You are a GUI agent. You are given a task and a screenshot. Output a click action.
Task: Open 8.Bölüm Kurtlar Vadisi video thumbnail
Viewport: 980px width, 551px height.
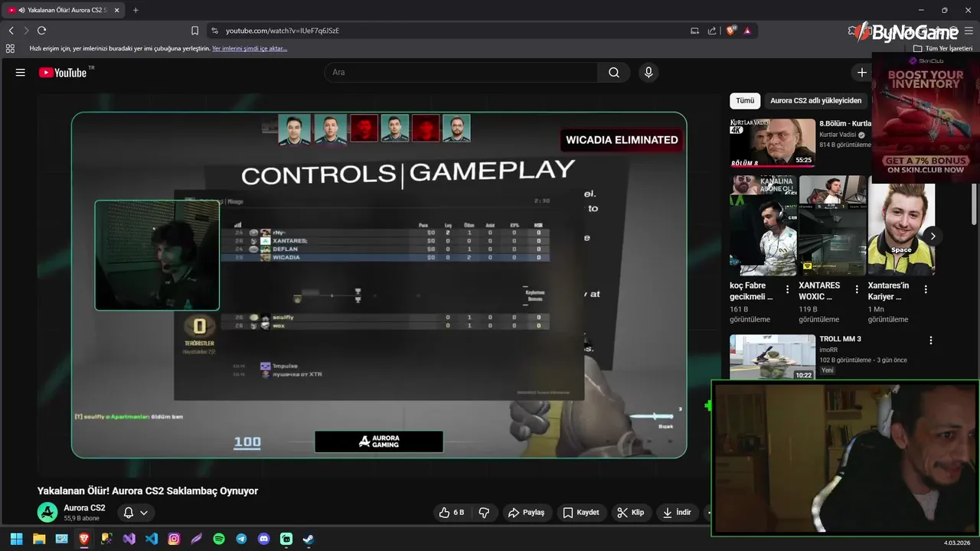(773, 142)
